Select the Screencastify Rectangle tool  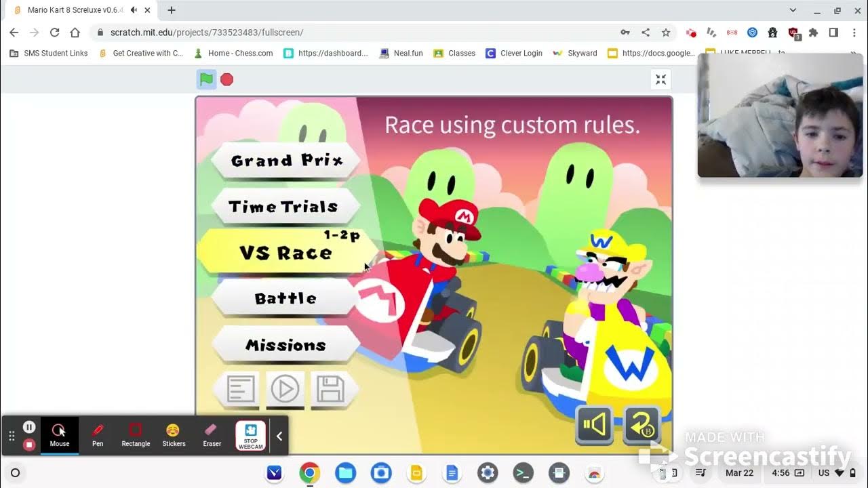(136, 435)
